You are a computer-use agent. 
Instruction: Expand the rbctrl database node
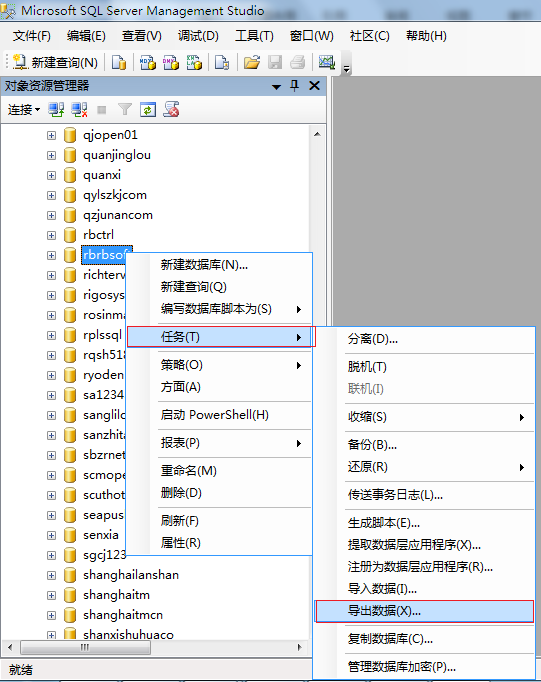(51, 235)
